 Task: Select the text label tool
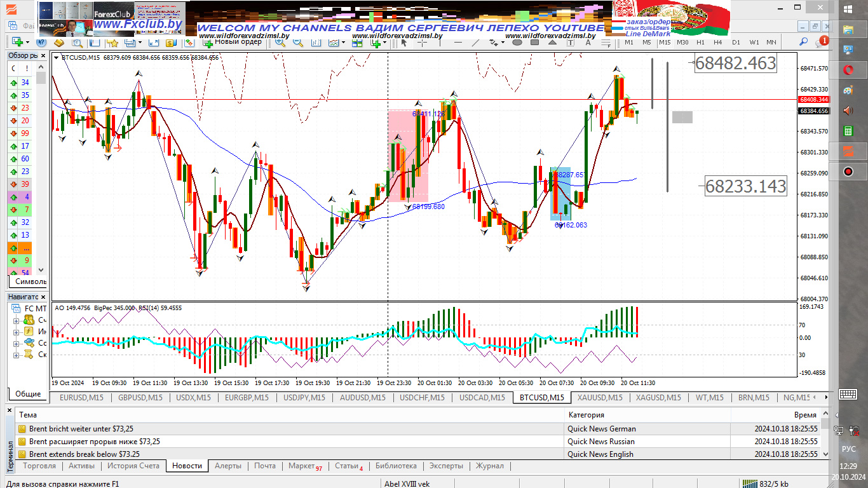coord(570,42)
